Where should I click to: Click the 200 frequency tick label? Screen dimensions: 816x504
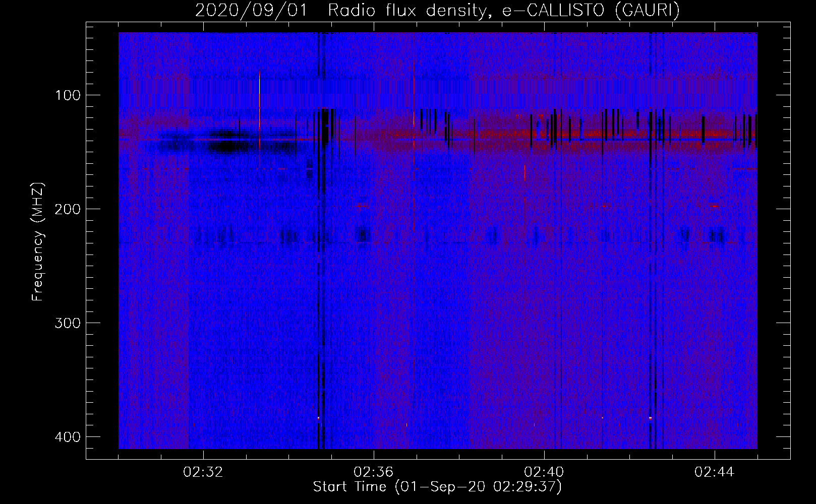click(67, 209)
